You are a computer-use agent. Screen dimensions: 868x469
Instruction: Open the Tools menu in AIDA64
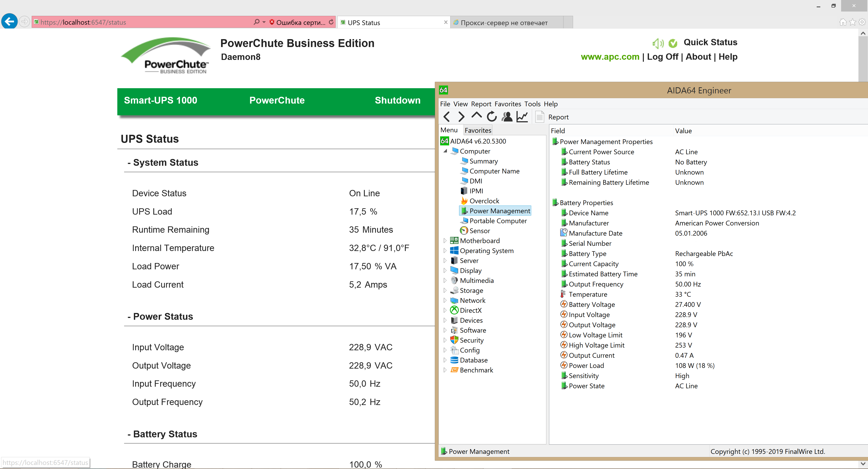tap(532, 104)
